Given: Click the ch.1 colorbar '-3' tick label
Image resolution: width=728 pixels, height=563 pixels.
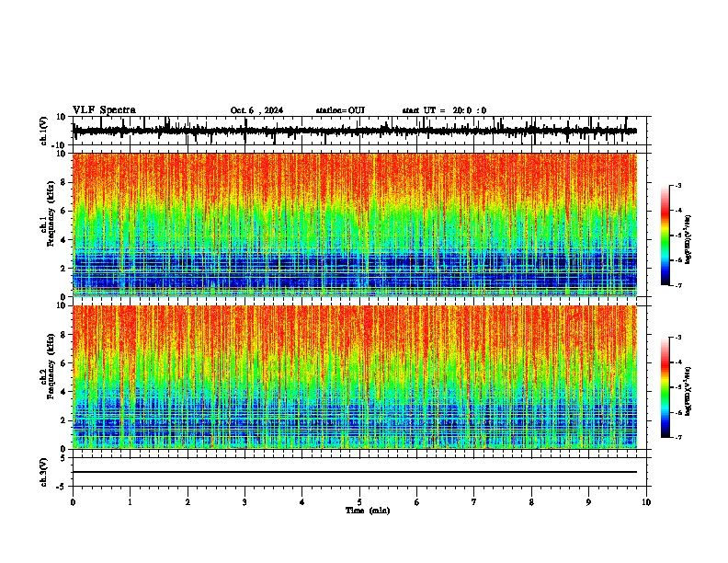Looking at the screenshot, I should [677, 185].
